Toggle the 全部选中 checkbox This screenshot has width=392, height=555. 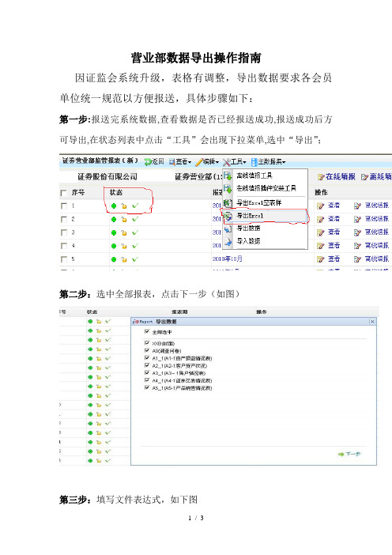pos(147,332)
